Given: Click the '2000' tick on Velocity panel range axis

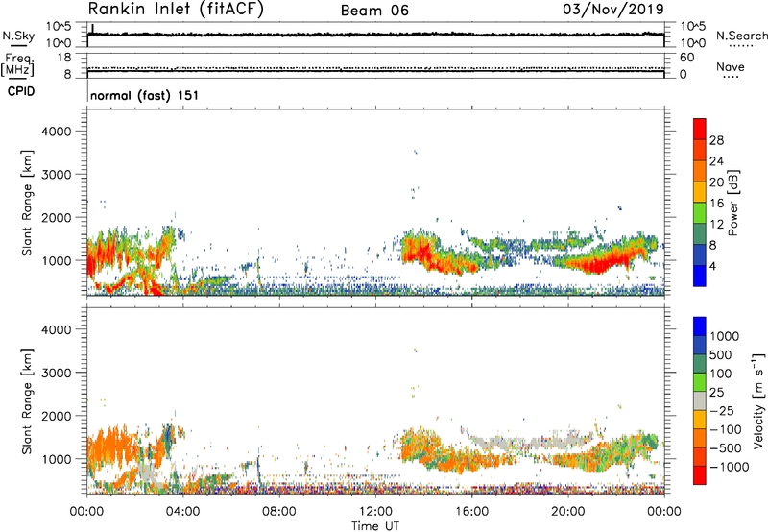Looking at the screenshot, I should point(57,416).
